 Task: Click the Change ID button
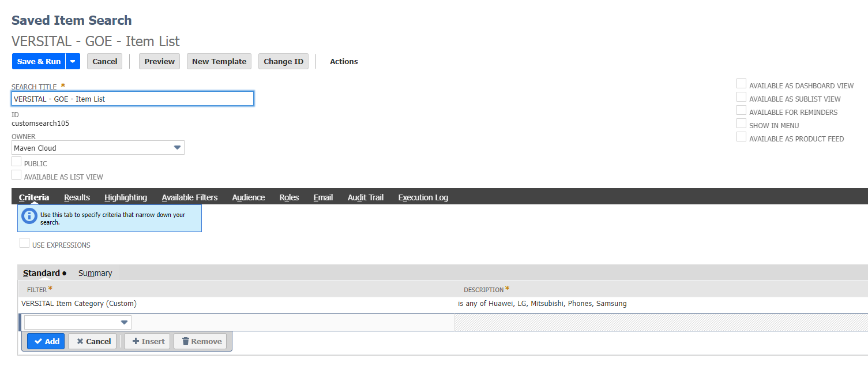pos(283,61)
